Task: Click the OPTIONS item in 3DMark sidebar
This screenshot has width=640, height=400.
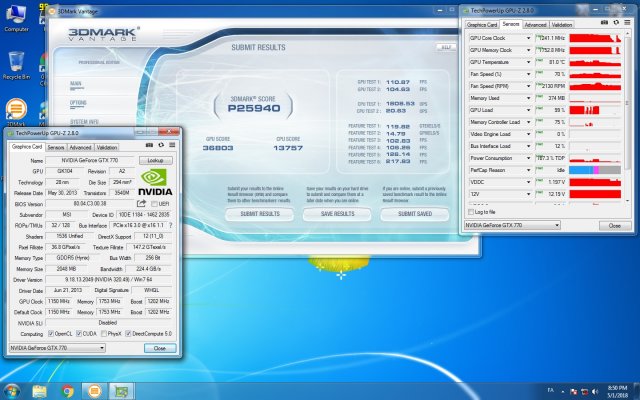Action: tap(78, 102)
